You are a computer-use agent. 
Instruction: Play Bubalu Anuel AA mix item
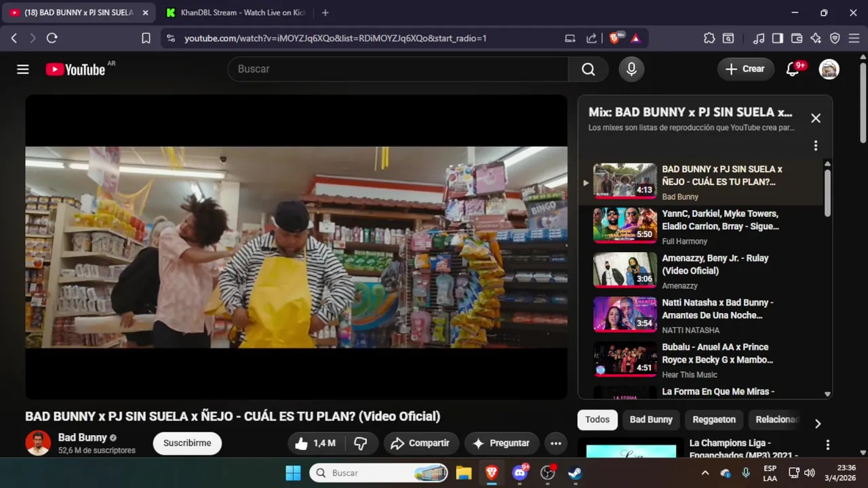coord(702,360)
